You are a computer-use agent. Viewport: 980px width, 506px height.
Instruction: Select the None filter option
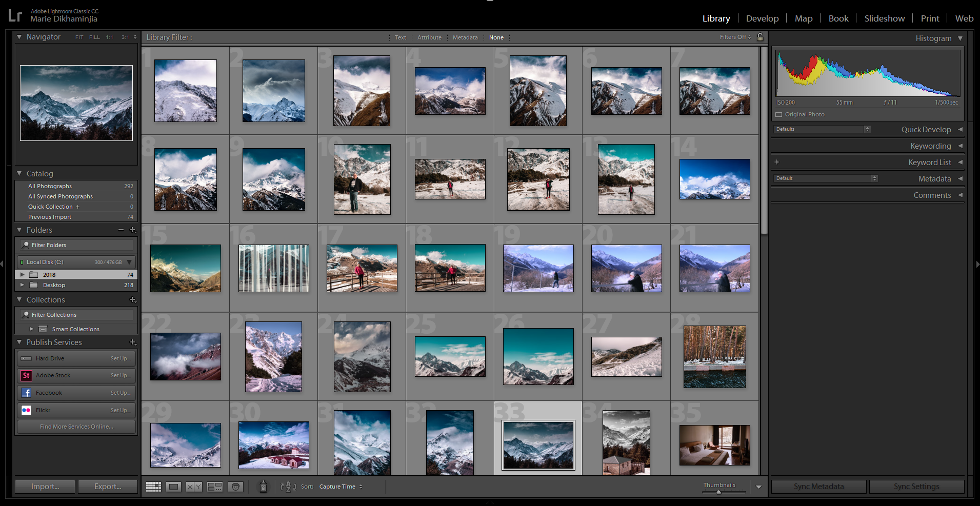[x=496, y=37]
